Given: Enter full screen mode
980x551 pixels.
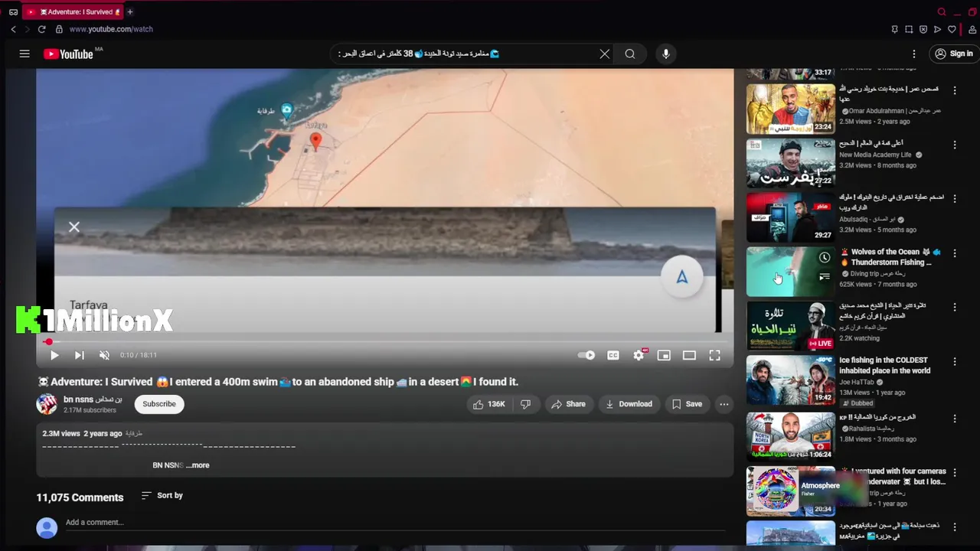Looking at the screenshot, I should [714, 355].
